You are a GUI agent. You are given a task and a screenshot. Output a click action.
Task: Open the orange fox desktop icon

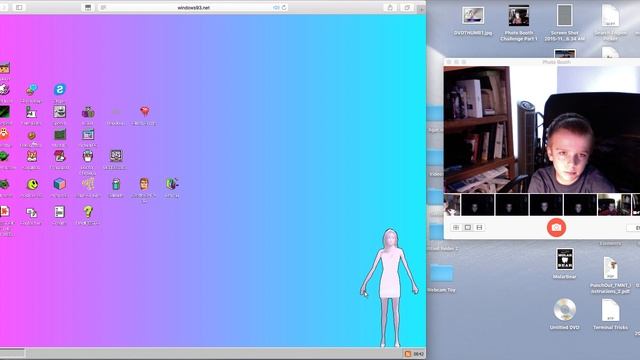(x=31, y=156)
